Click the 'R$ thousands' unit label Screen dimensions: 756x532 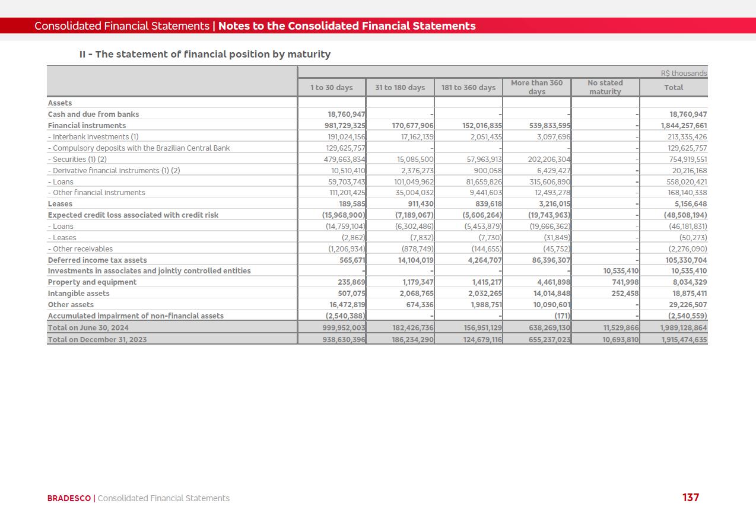click(684, 74)
